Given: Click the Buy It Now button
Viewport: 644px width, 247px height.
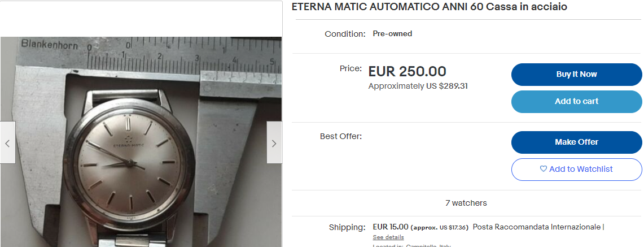Looking at the screenshot, I should tap(576, 75).
